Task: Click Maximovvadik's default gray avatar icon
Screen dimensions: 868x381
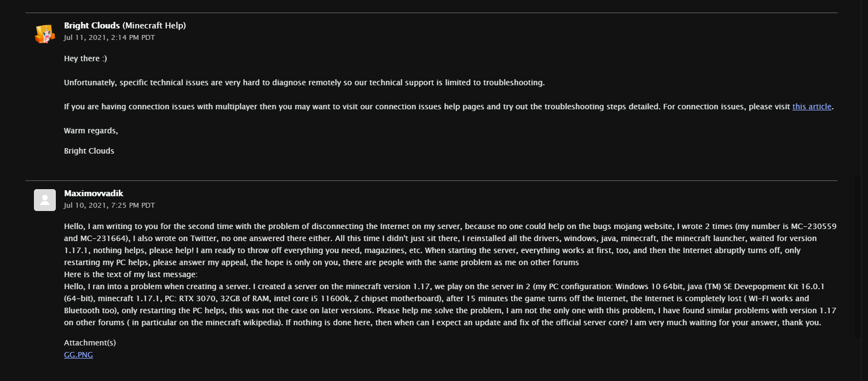Action: click(x=45, y=200)
